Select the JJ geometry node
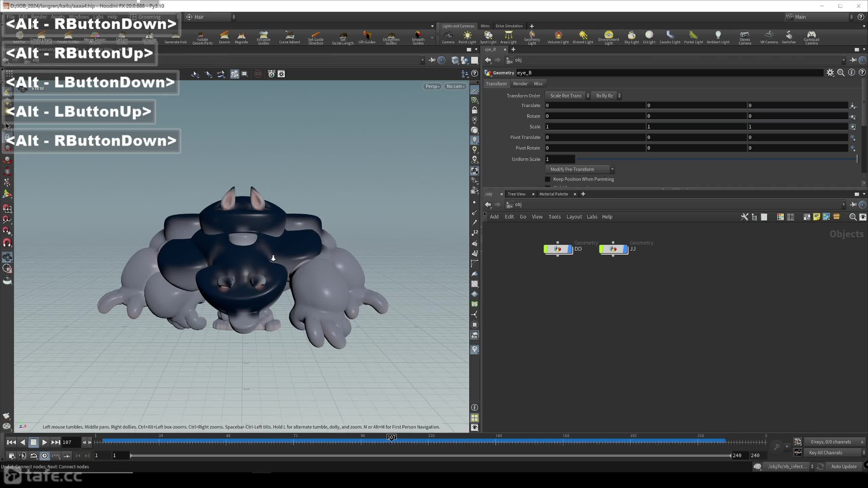Image resolution: width=868 pixels, height=488 pixels. coord(613,249)
